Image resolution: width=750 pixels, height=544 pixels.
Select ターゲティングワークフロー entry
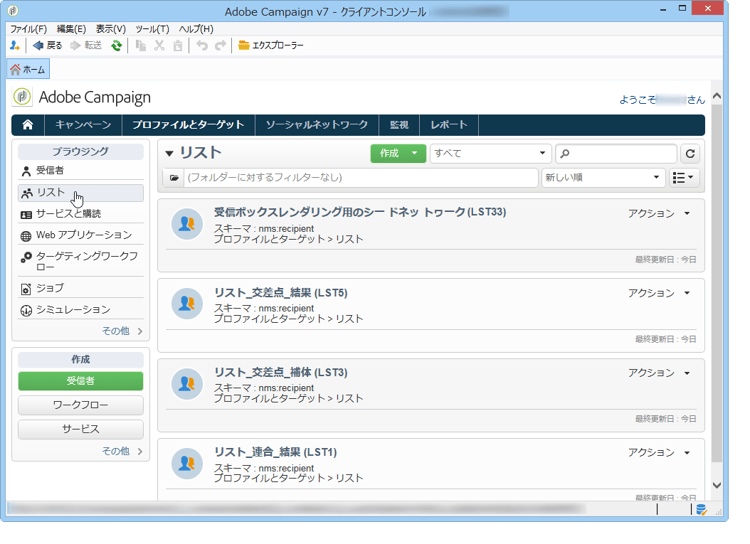pyautogui.click(x=80, y=261)
